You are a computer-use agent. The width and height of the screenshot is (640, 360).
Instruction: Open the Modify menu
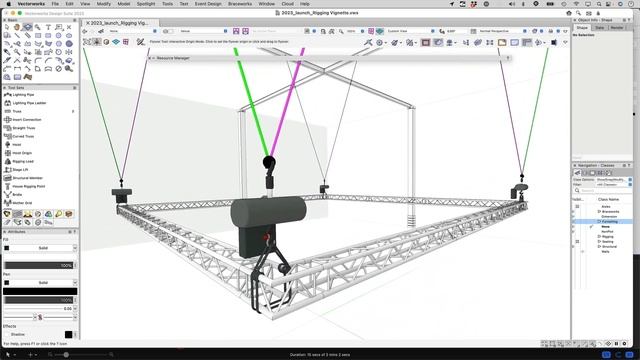tap(103, 4)
